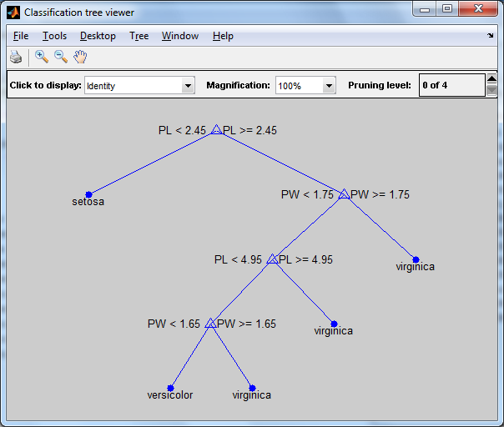504x427 pixels.
Task: Click the 'Click to display:' label
Action: click(45, 85)
